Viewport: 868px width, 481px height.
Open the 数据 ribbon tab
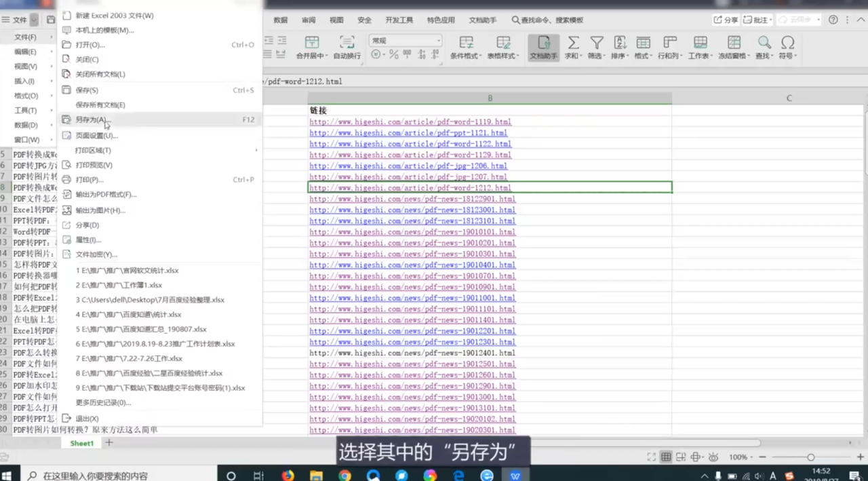click(x=280, y=20)
